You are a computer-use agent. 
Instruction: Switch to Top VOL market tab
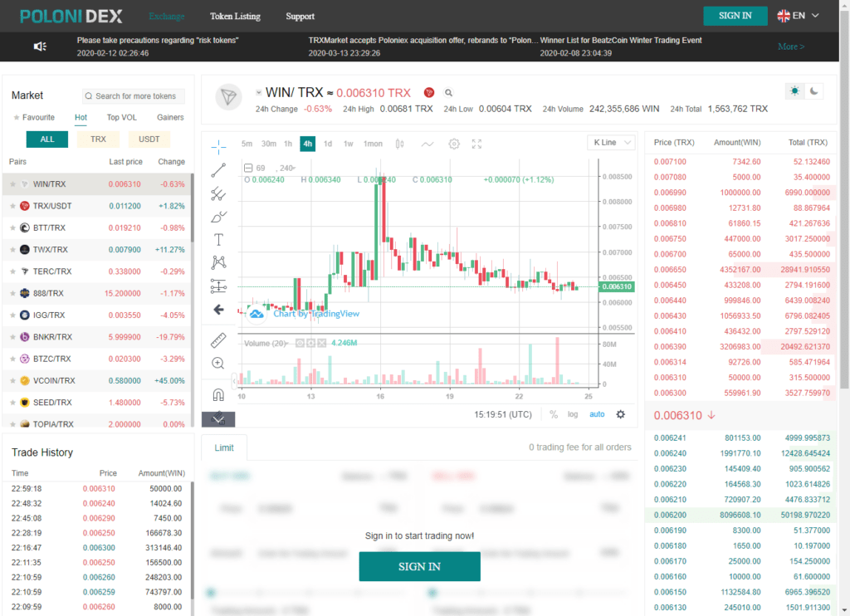(x=121, y=117)
